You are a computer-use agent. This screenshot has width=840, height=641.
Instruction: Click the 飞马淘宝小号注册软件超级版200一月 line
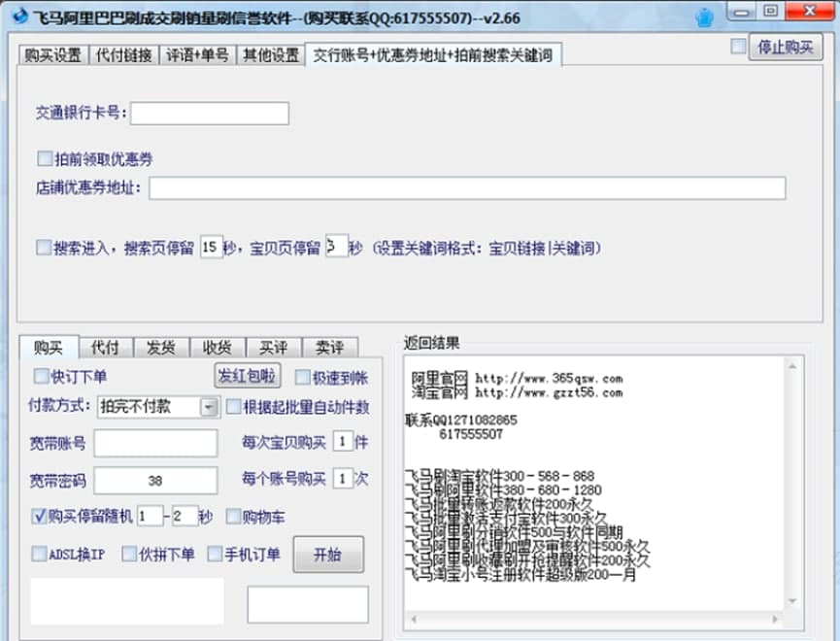[521, 575]
